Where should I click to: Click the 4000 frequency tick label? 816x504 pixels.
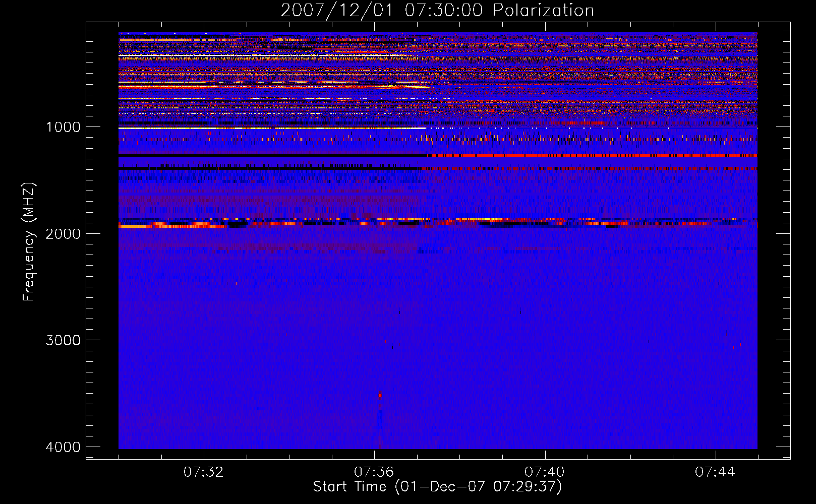click(63, 447)
